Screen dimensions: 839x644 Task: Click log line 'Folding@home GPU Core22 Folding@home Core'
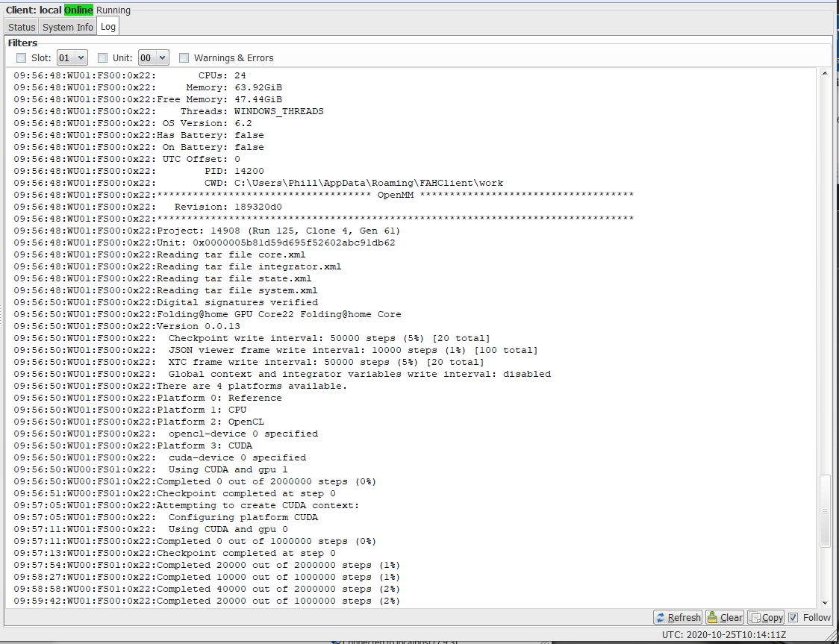pyautogui.click(x=208, y=314)
